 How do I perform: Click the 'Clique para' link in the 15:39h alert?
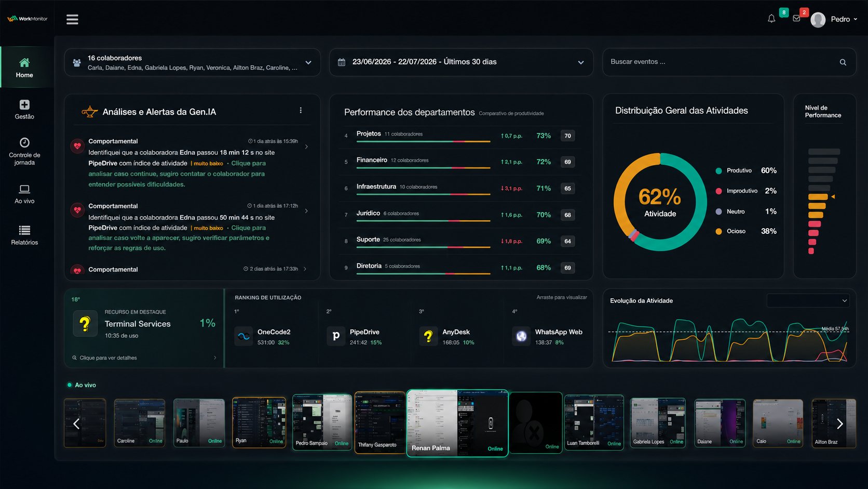pyautogui.click(x=248, y=163)
